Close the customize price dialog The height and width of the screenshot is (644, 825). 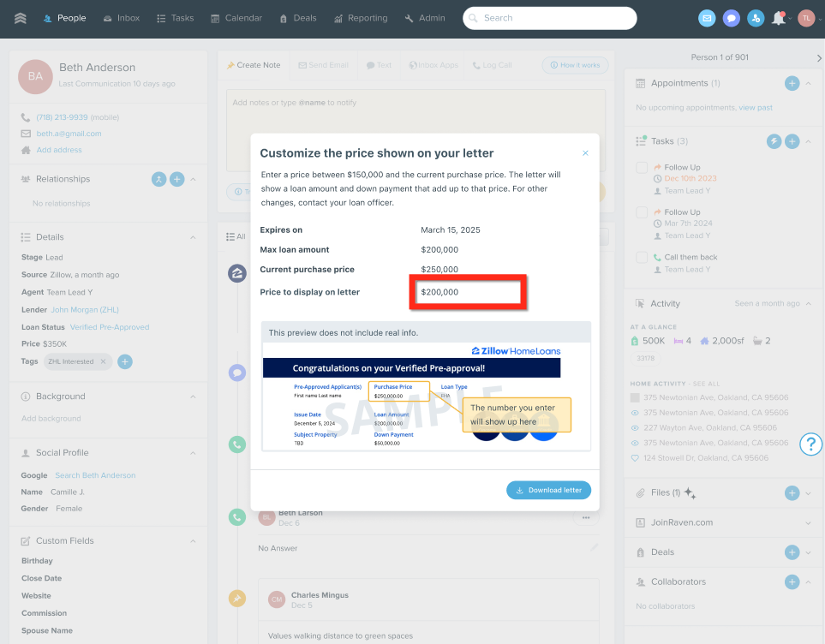(x=585, y=153)
